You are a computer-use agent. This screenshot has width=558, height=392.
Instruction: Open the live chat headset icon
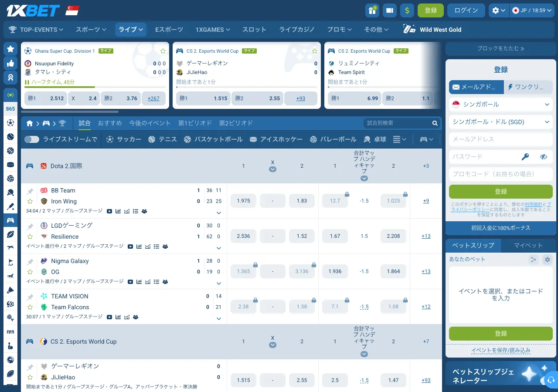point(550,380)
